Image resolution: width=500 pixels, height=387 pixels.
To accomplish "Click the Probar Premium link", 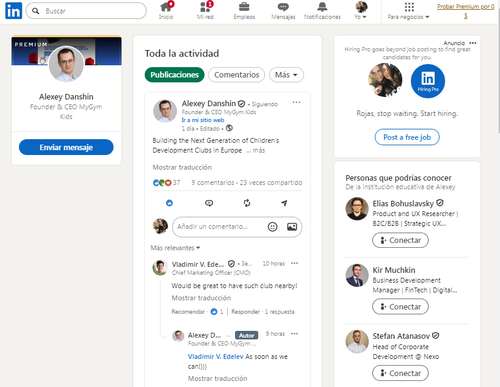I will click(466, 11).
